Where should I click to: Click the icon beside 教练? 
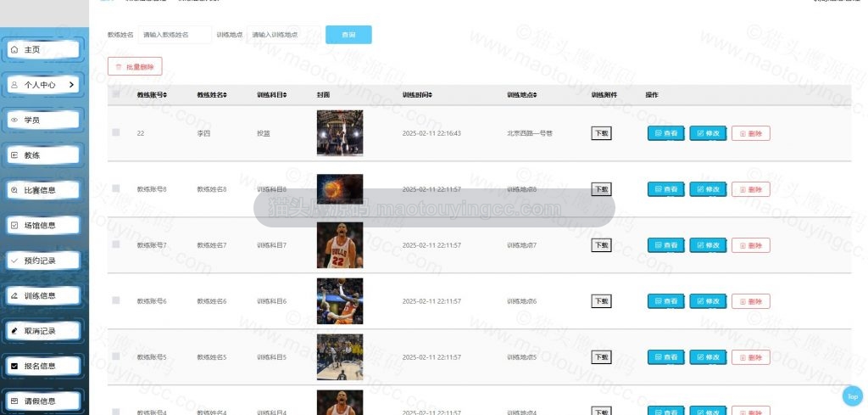pos(14,155)
